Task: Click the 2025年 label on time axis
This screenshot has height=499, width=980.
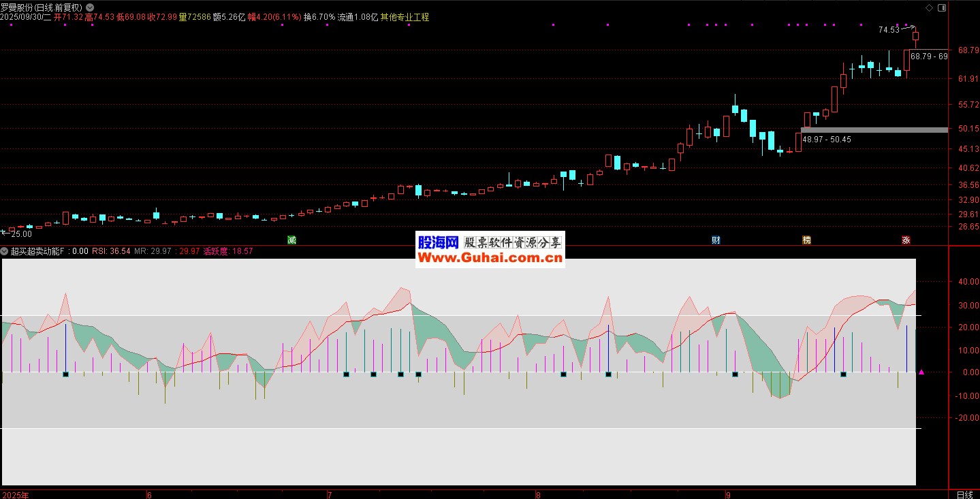Action: (15, 494)
